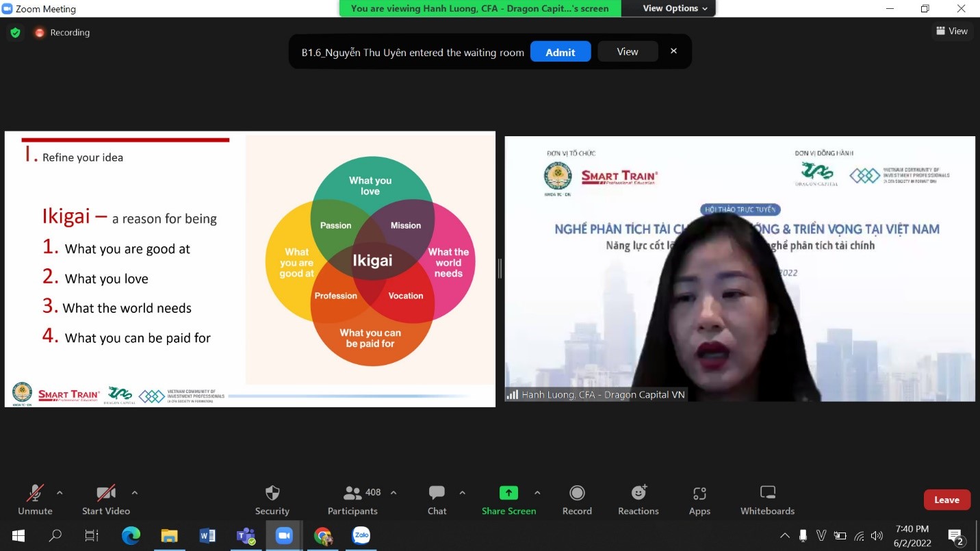This screenshot has width=980, height=551.
Task: Open the Participants panel
Action: (x=352, y=500)
